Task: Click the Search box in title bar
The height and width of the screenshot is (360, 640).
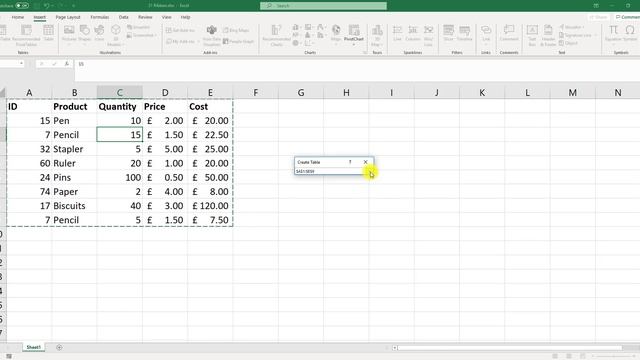Action: 323,6
